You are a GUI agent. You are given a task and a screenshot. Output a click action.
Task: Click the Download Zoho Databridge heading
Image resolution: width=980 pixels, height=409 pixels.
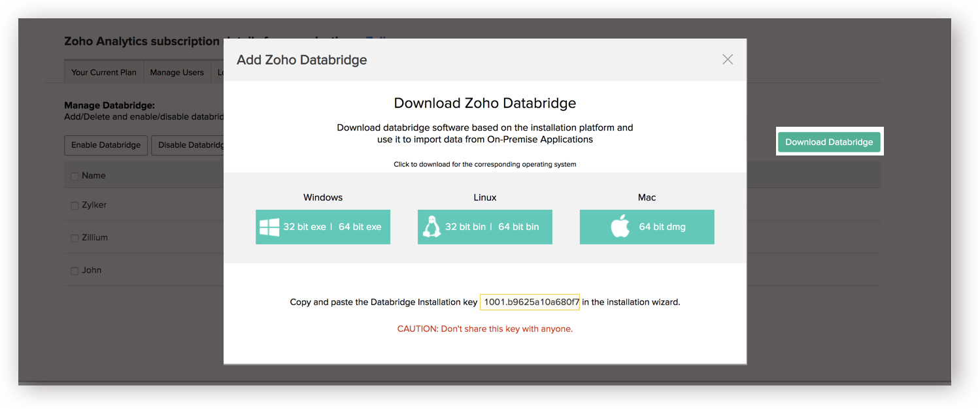click(x=485, y=103)
